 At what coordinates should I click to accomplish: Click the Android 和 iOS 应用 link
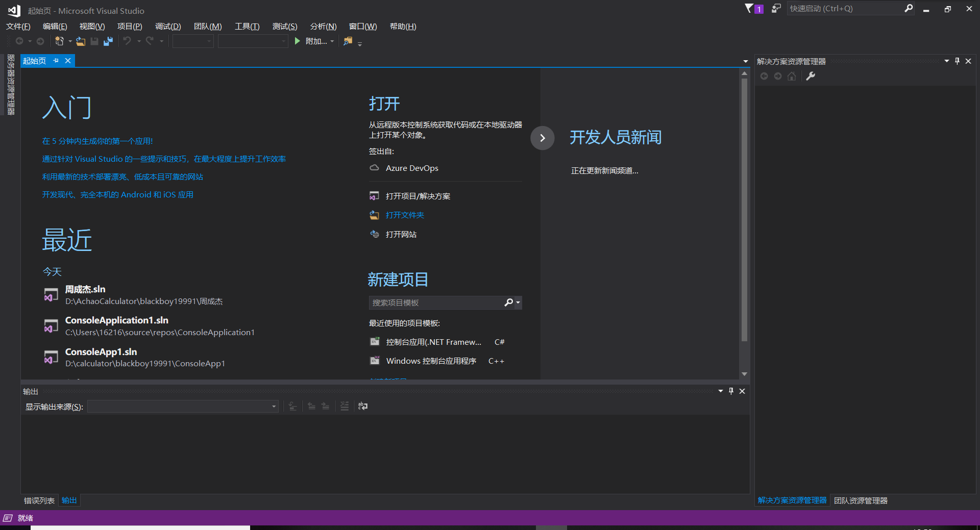point(117,195)
